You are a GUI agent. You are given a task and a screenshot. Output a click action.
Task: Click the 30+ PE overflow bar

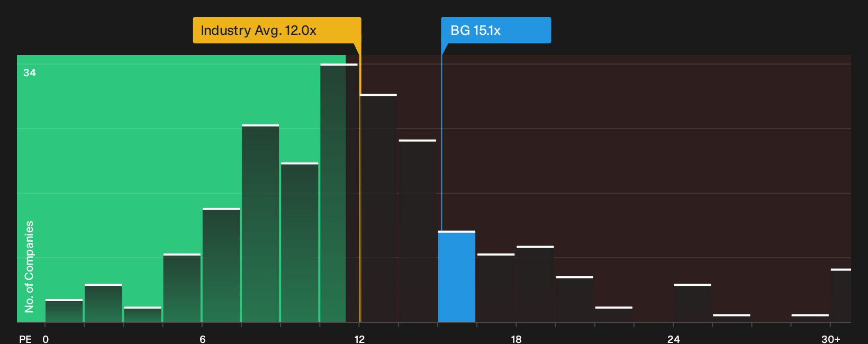[841, 295]
